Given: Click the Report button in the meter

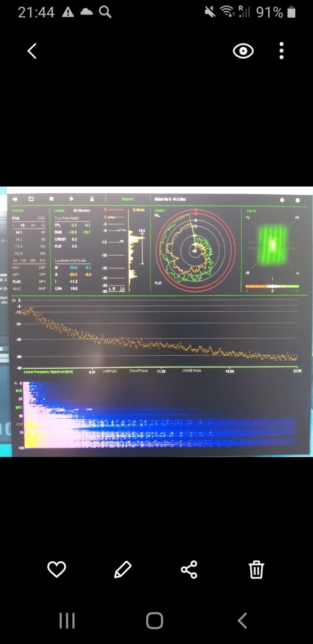Looking at the screenshot, I should pos(128,199).
